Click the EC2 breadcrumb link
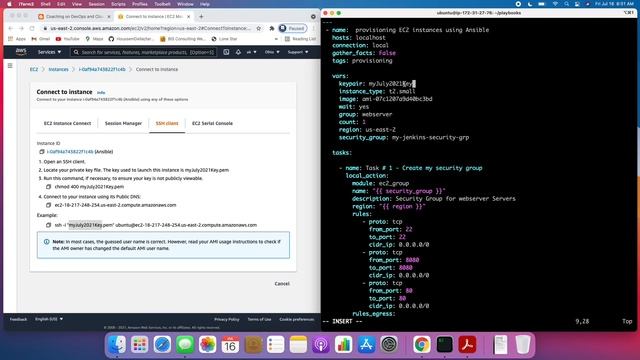 click(34, 69)
